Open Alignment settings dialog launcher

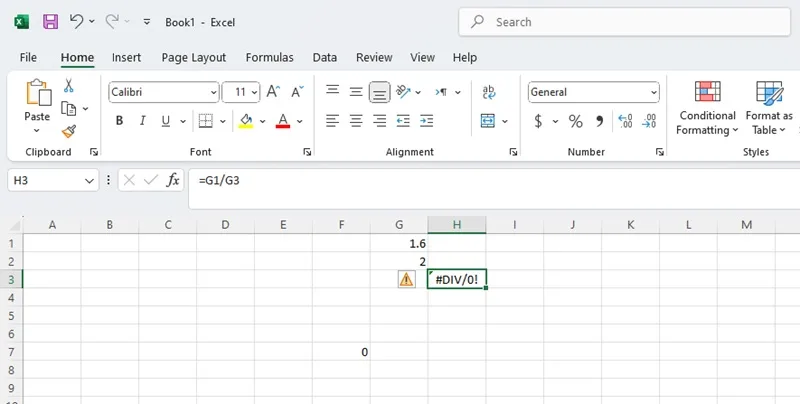(x=513, y=152)
